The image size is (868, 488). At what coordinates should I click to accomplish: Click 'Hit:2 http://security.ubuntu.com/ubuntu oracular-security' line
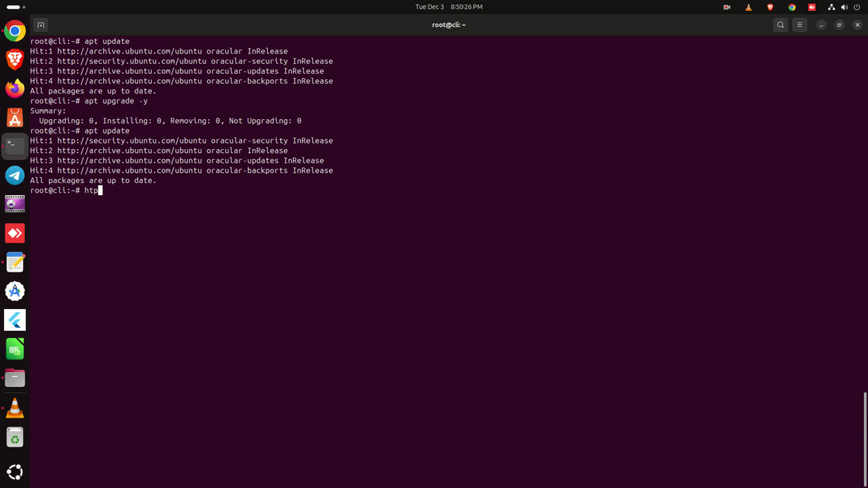tap(181, 61)
